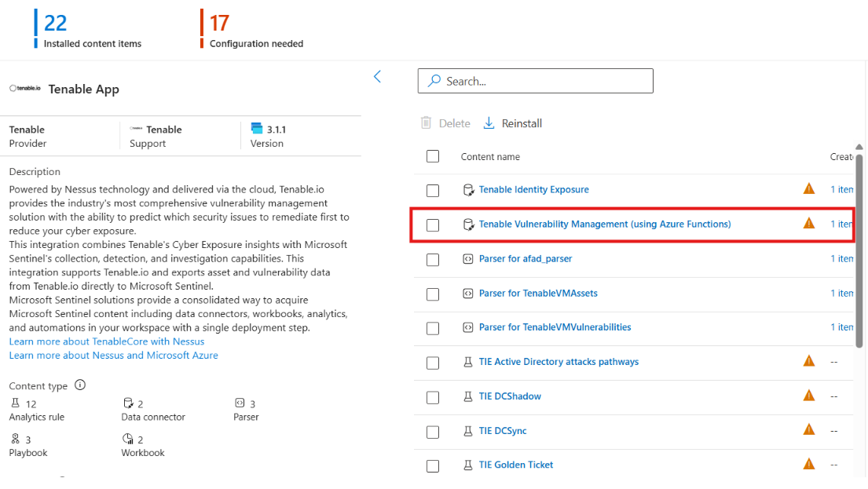This screenshot has height=489, width=868.
Task: Click warning triangle on TIE DCShadow row
Action: pyautogui.click(x=809, y=396)
